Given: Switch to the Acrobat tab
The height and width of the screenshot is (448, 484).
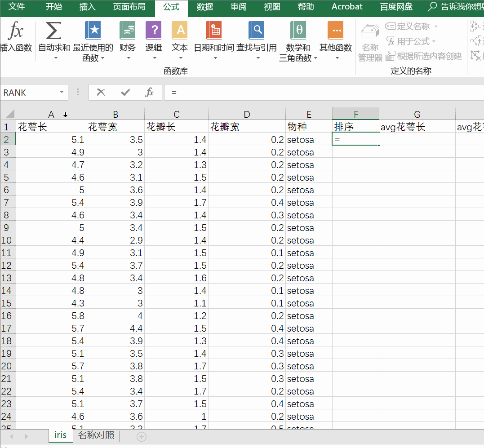Looking at the screenshot, I should pyautogui.click(x=347, y=7).
